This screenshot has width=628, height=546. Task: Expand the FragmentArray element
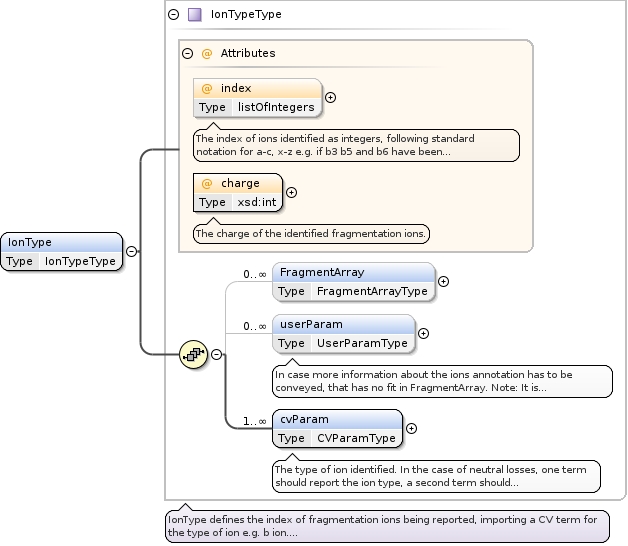443,282
